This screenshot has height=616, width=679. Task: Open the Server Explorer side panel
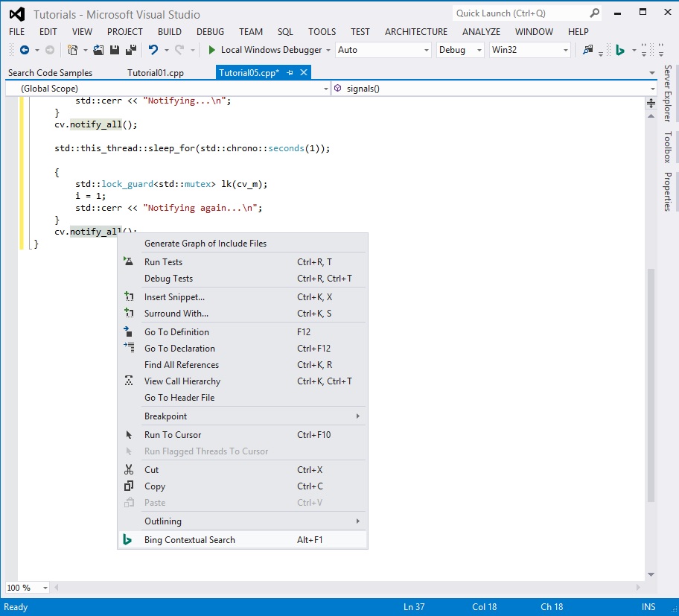click(x=668, y=93)
